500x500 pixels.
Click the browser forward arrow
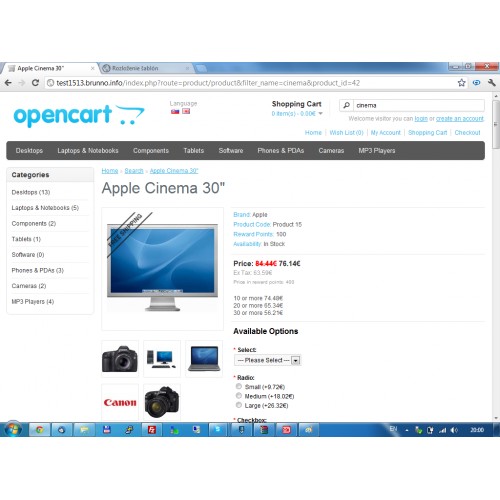(22, 83)
